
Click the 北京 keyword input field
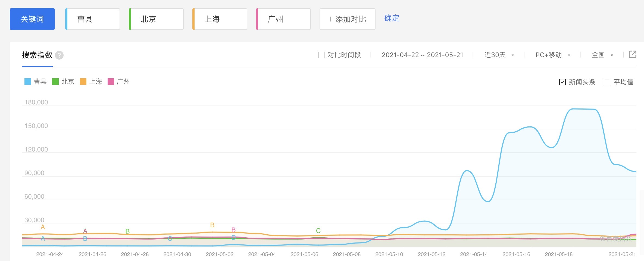[x=157, y=19]
